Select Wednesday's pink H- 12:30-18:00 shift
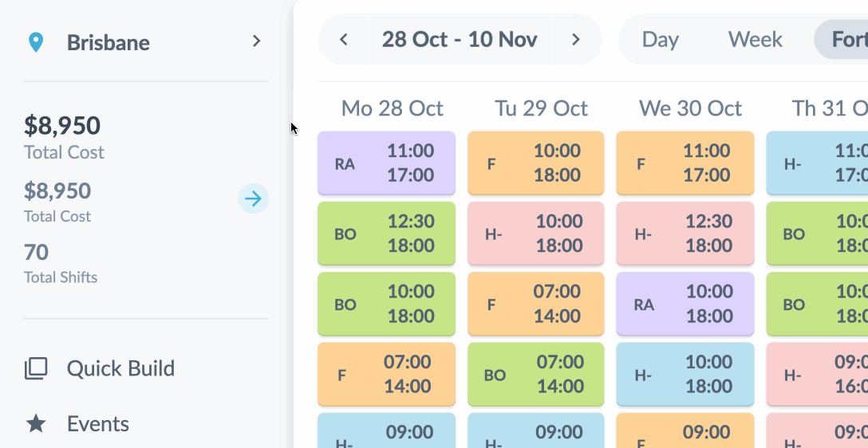 (x=685, y=234)
